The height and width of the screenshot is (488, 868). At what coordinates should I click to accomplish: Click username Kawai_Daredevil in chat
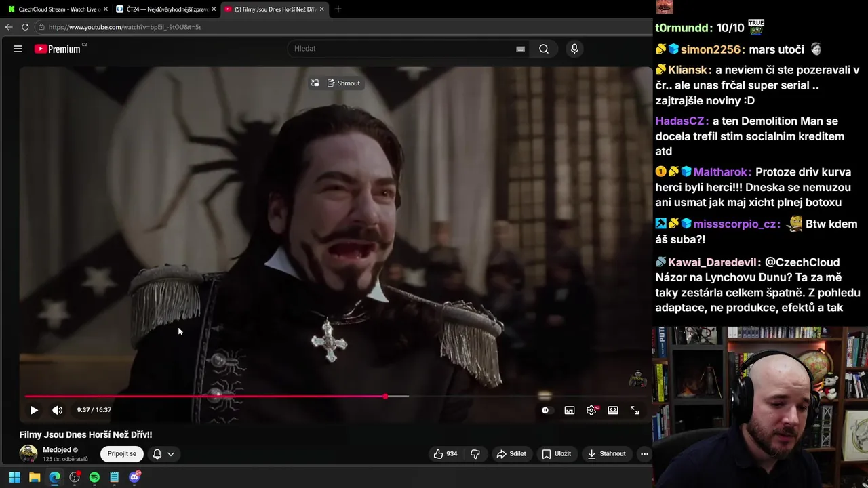pyautogui.click(x=711, y=262)
